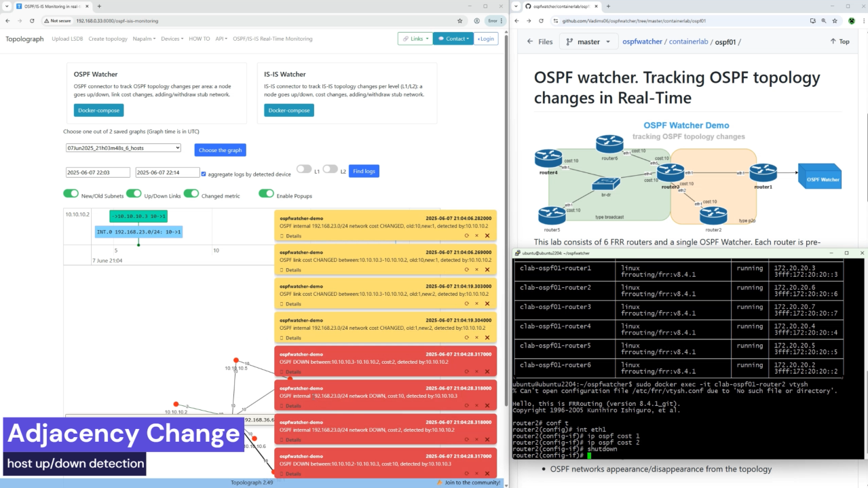The image size is (868, 488).
Task: Click Docker-compose button under IS-IS Watcher
Action: 289,110
